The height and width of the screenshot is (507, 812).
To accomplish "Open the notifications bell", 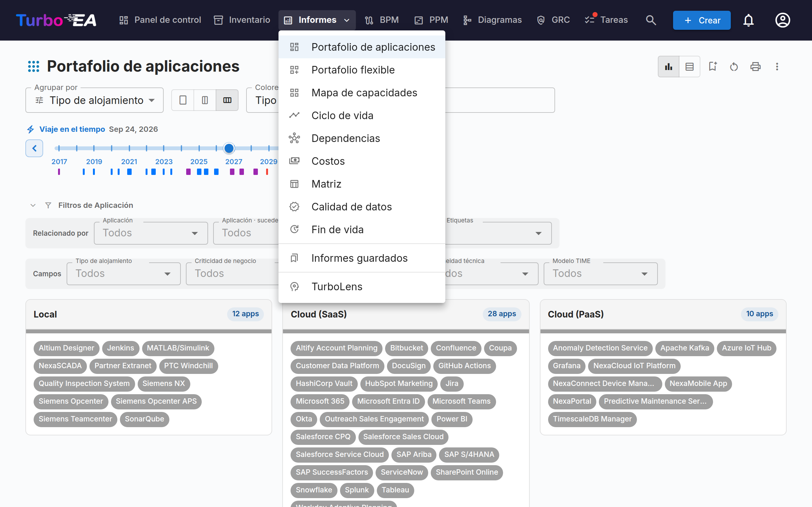I will (748, 20).
